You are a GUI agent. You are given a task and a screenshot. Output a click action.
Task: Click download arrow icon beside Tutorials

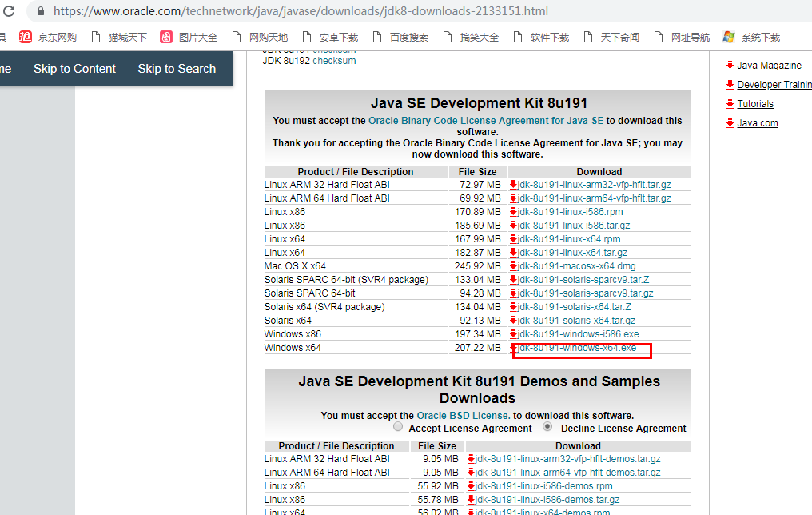point(730,104)
